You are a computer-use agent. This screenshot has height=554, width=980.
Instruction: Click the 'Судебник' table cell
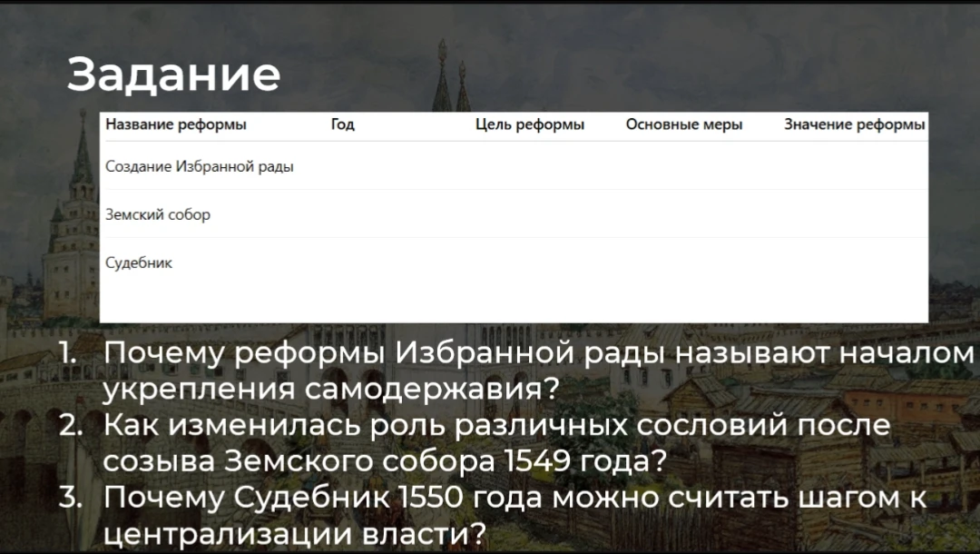click(x=139, y=262)
